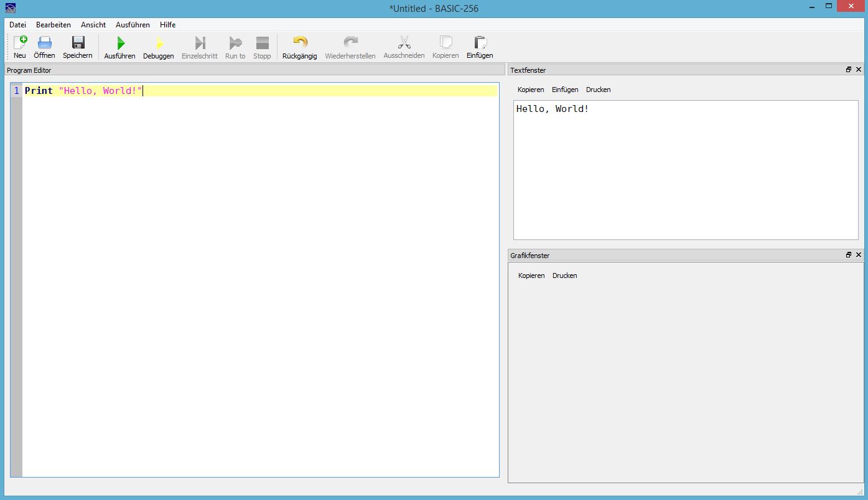
Task: Open the Hilfe menu
Action: [167, 25]
